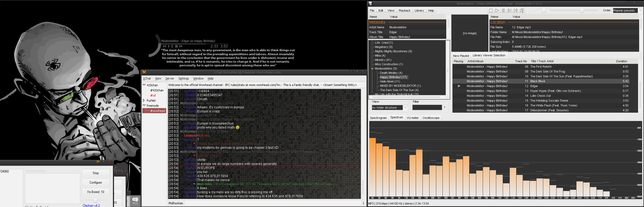Click the library Filter text field
The image size is (644, 207).
427,108
